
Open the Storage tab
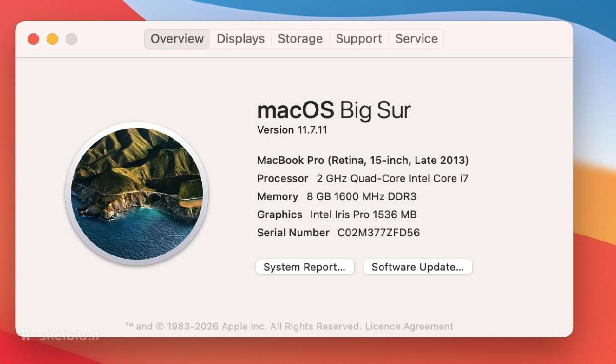pos(300,39)
